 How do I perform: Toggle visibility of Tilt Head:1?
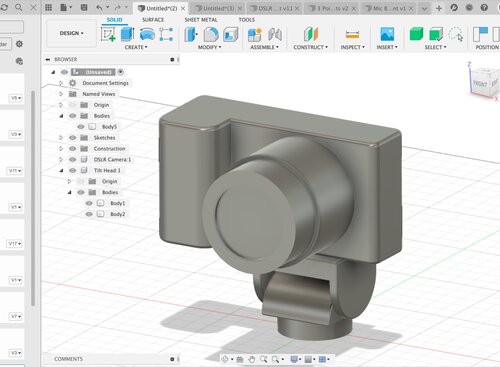tap(72, 170)
